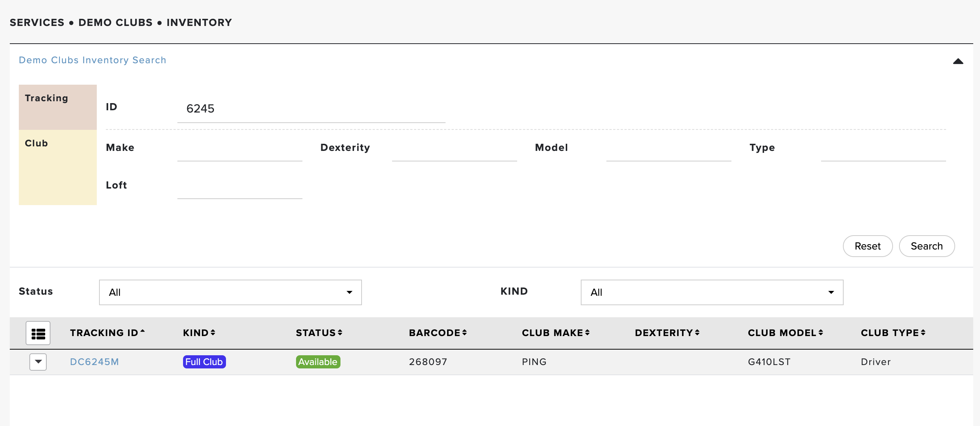The image size is (980, 426).
Task: Sort by Kind column
Action: (x=199, y=333)
